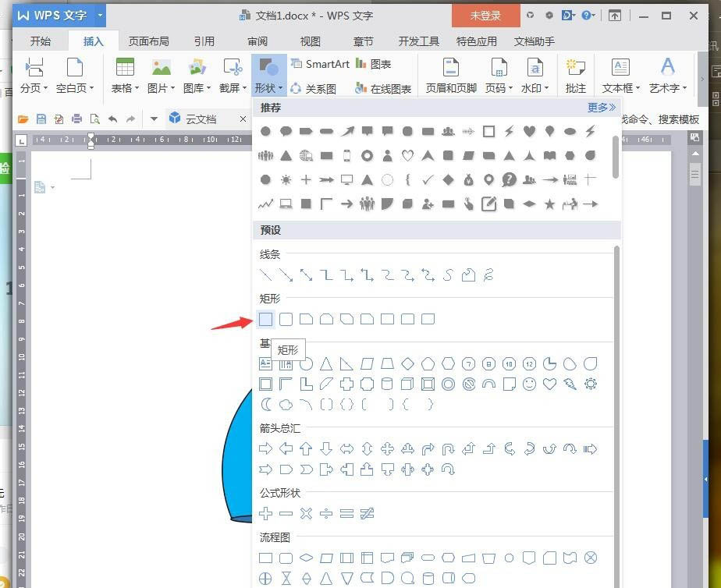721x588 pixels.
Task: Insert the division sign formula shape
Action: [x=327, y=513]
